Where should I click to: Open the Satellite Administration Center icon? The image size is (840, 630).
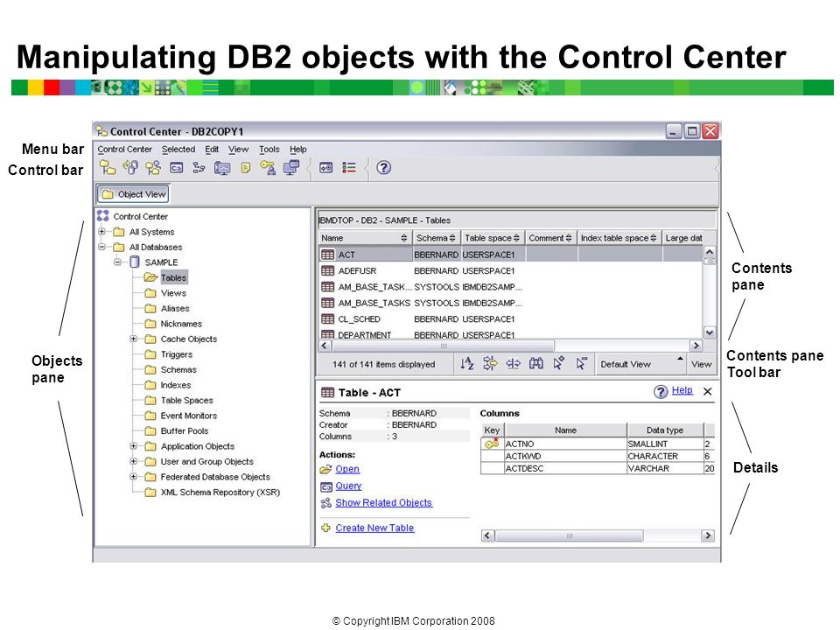tap(153, 168)
